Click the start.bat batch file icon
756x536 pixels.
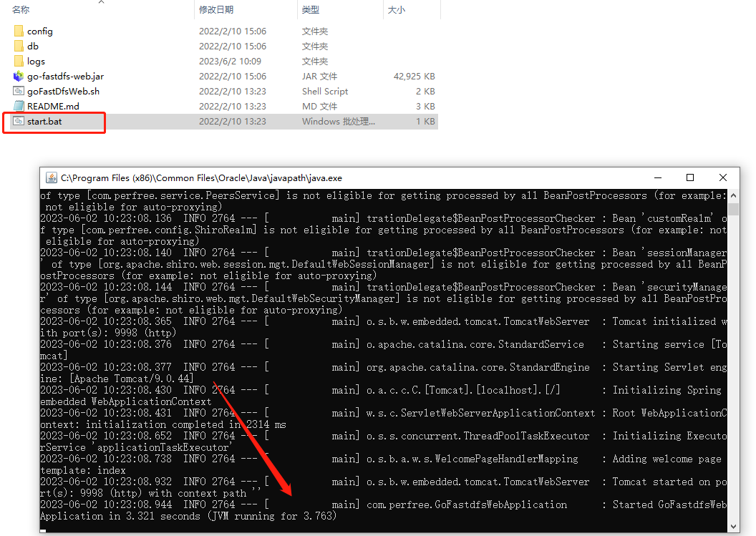19,121
